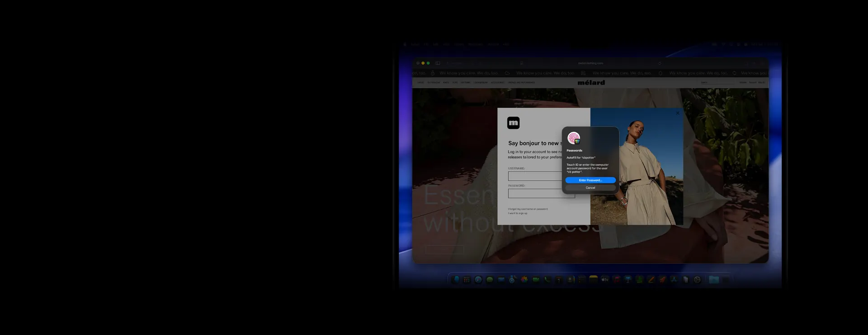
Task: Open Apple TV from the Dock
Action: pyautogui.click(x=605, y=279)
